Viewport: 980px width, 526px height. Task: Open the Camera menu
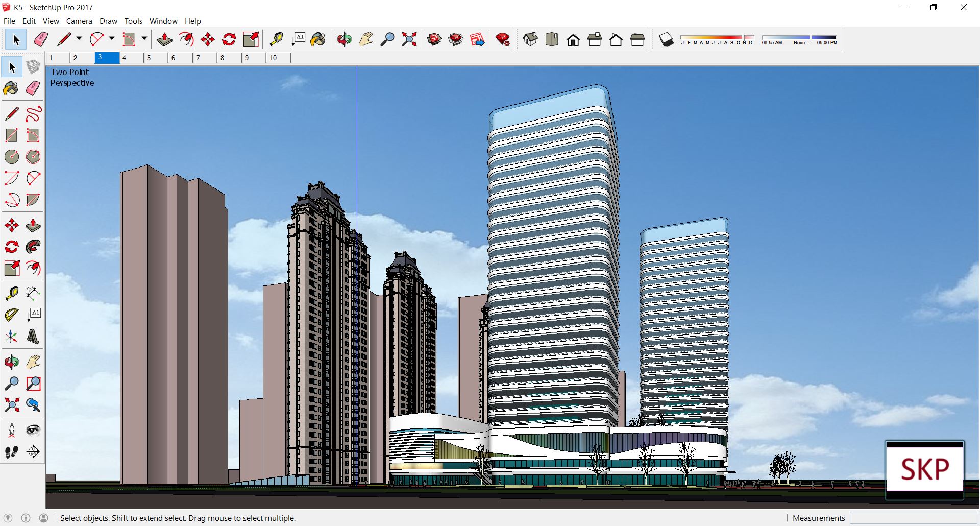tap(79, 21)
